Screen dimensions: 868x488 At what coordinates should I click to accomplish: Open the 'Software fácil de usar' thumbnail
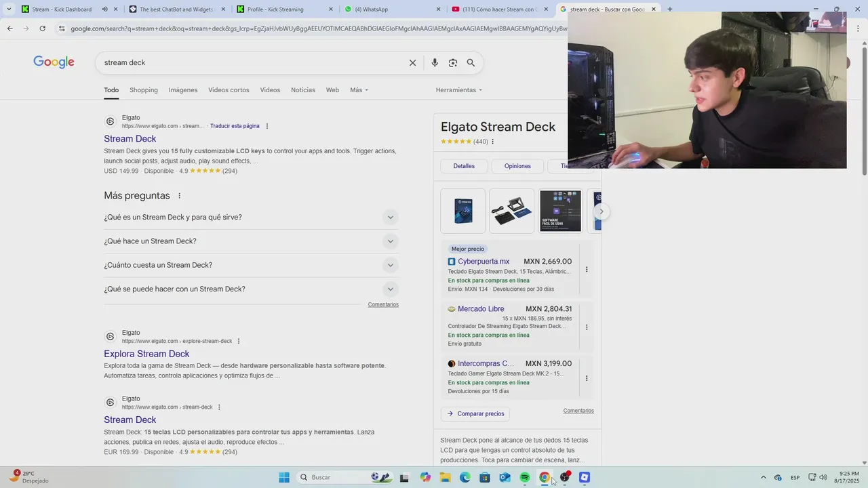tap(560, 211)
